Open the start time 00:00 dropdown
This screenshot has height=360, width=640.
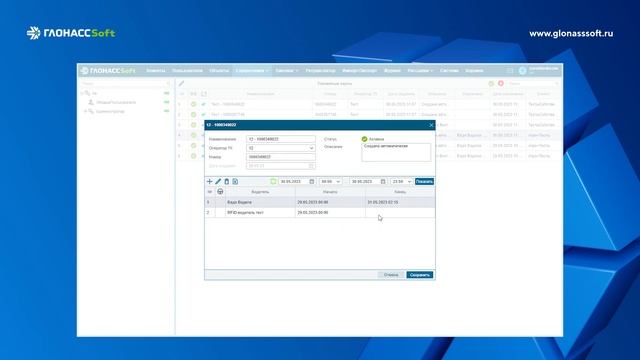click(x=330, y=181)
